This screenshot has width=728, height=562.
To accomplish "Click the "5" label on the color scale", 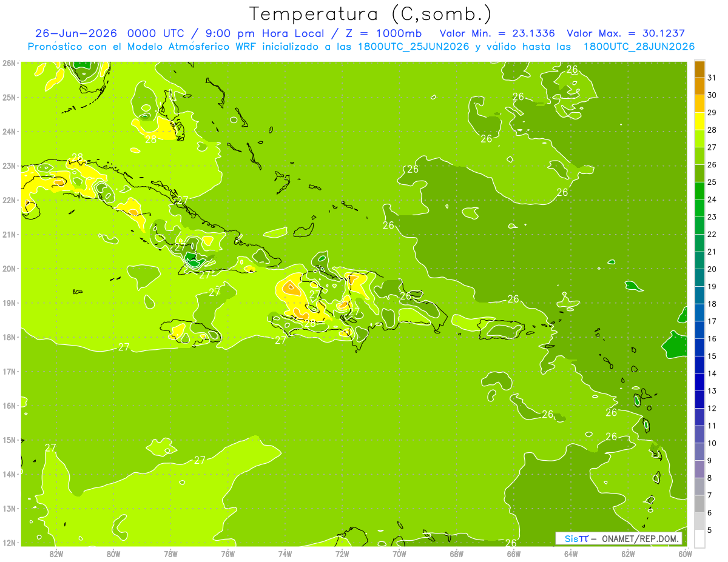I will [709, 530].
